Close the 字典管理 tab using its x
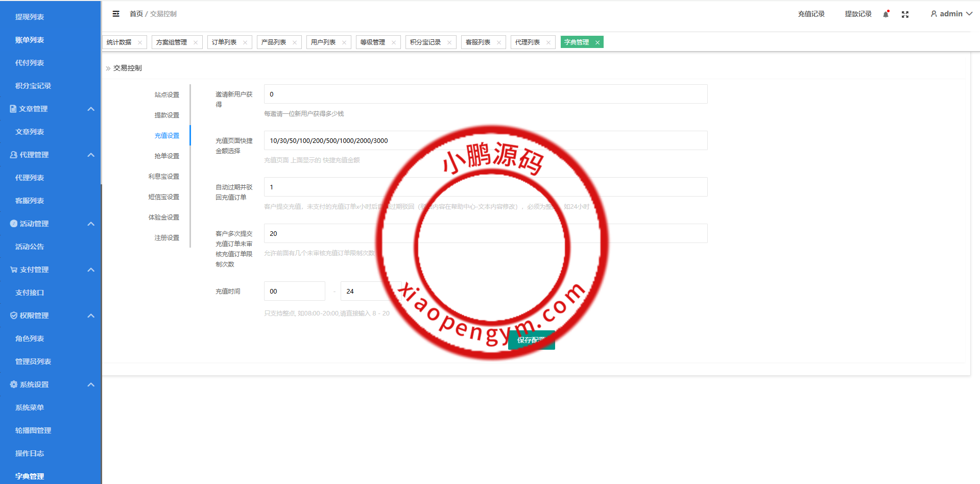This screenshot has height=484, width=980. (597, 42)
